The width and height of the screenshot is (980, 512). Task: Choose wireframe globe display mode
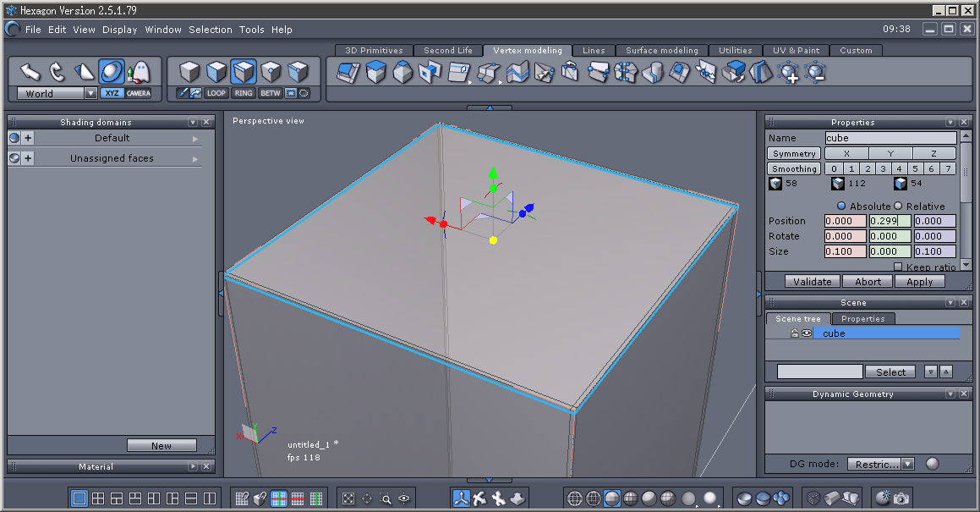pos(574,498)
